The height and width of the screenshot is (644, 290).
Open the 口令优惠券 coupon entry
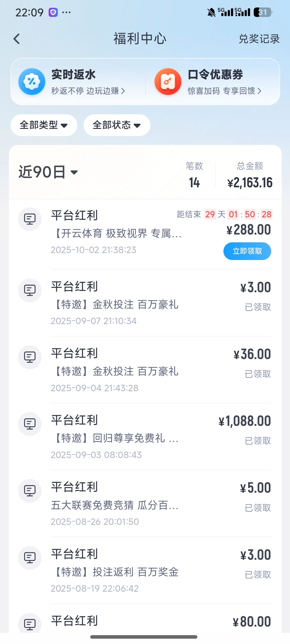215,75
